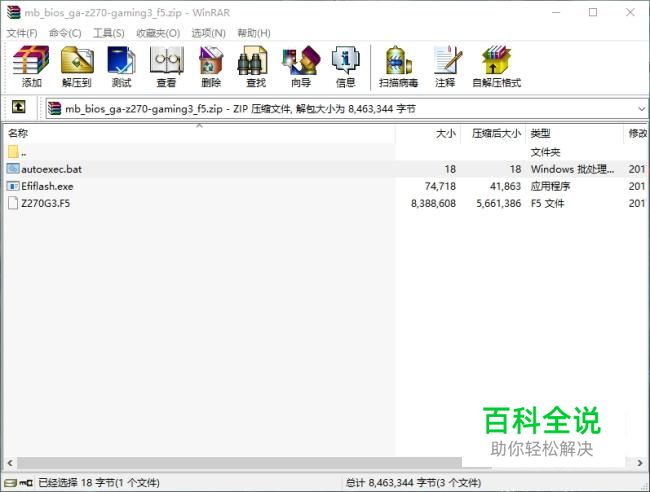Click the 5,661,386 packed size value
This screenshot has width=650, height=492.
click(x=499, y=204)
